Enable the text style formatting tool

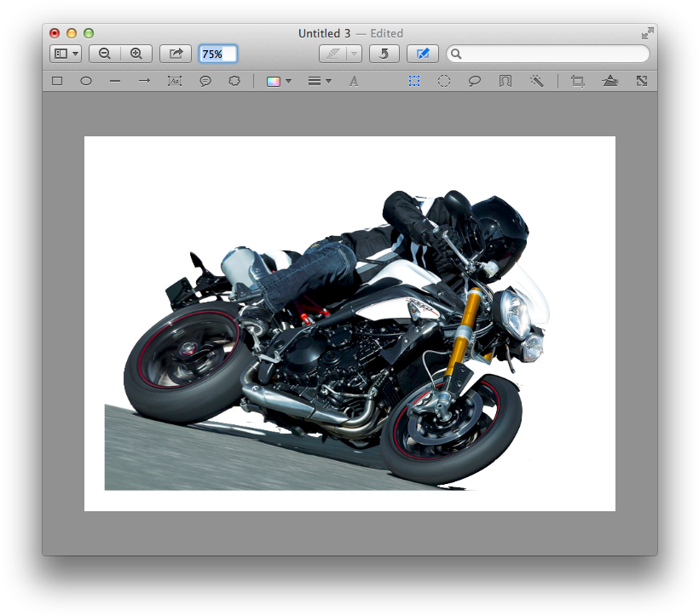tap(353, 80)
